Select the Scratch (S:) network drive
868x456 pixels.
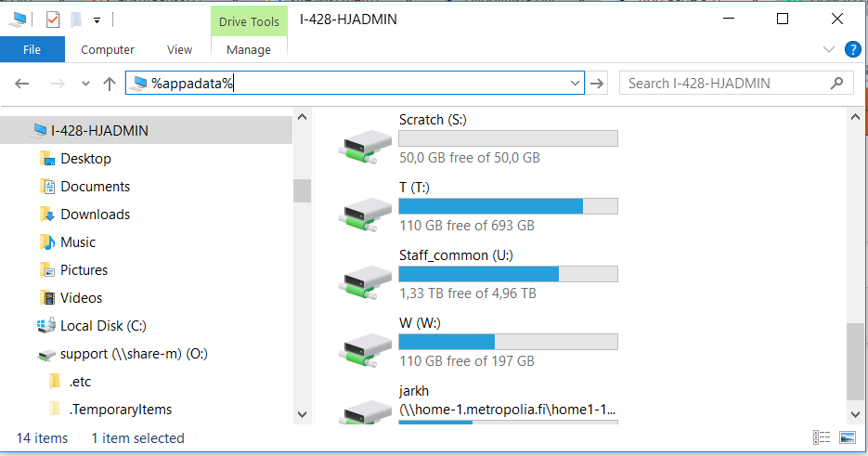pos(478,139)
